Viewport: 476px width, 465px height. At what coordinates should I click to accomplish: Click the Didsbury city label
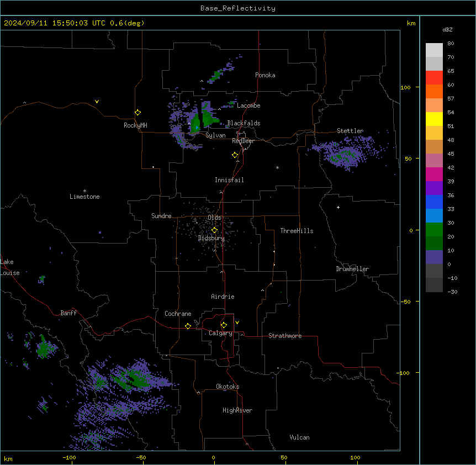211,238
